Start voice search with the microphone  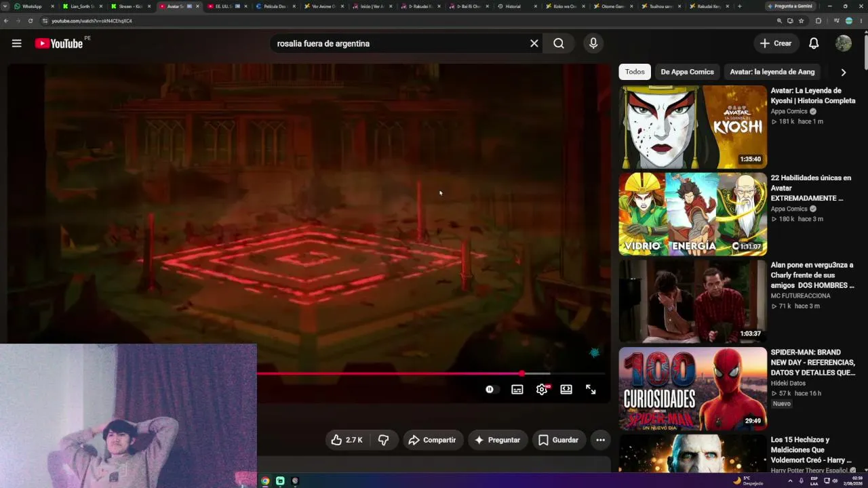[x=593, y=43]
